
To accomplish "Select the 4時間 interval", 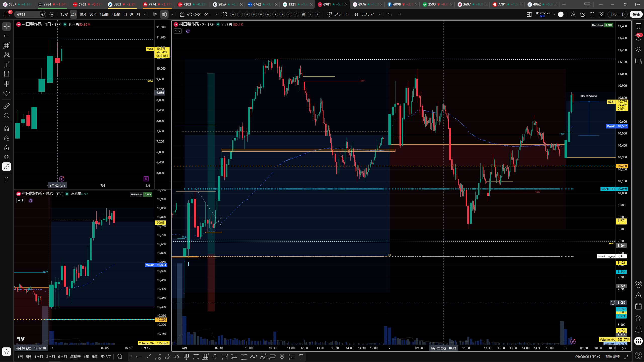I will tap(116, 14).
